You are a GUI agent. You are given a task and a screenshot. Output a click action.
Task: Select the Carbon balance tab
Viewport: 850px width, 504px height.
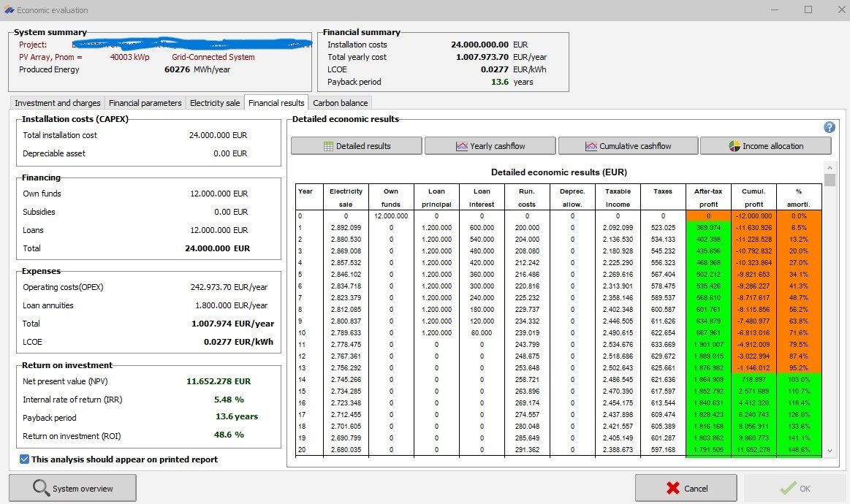pyautogui.click(x=341, y=103)
